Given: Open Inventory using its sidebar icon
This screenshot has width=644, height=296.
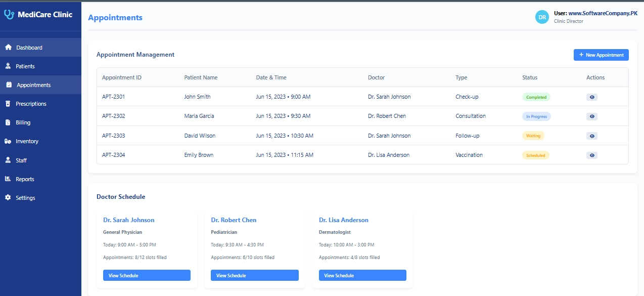Looking at the screenshot, I should 8,141.
